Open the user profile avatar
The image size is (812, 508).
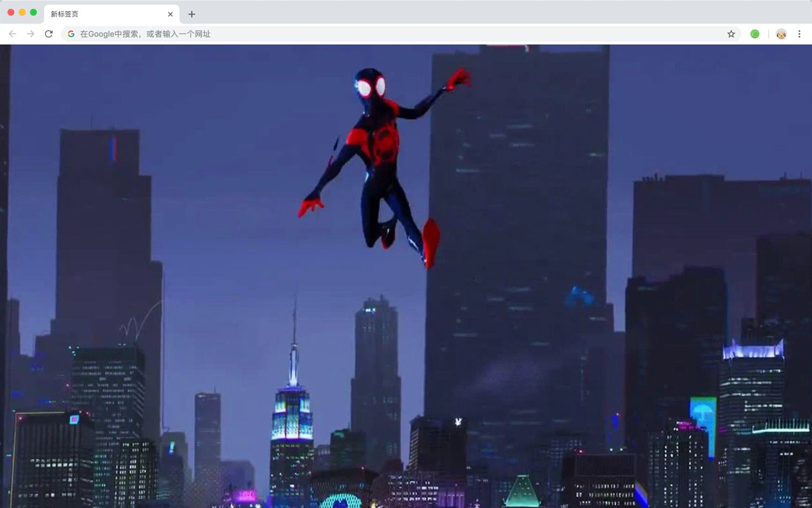pyautogui.click(x=781, y=34)
